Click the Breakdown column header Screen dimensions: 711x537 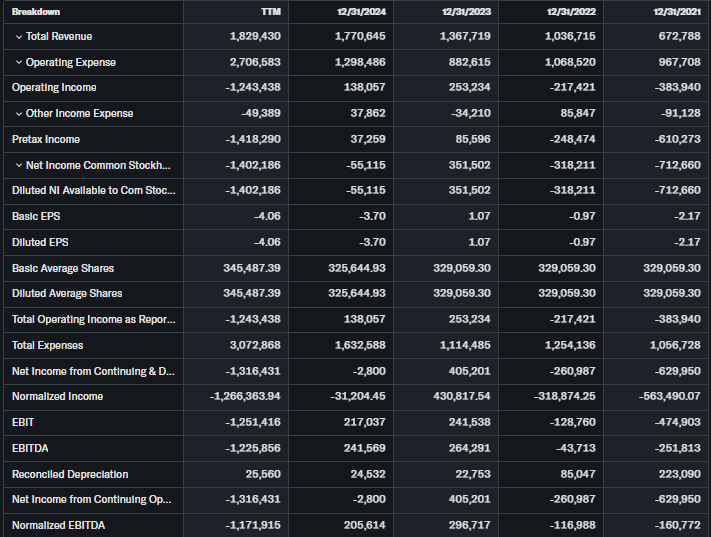[36, 11]
